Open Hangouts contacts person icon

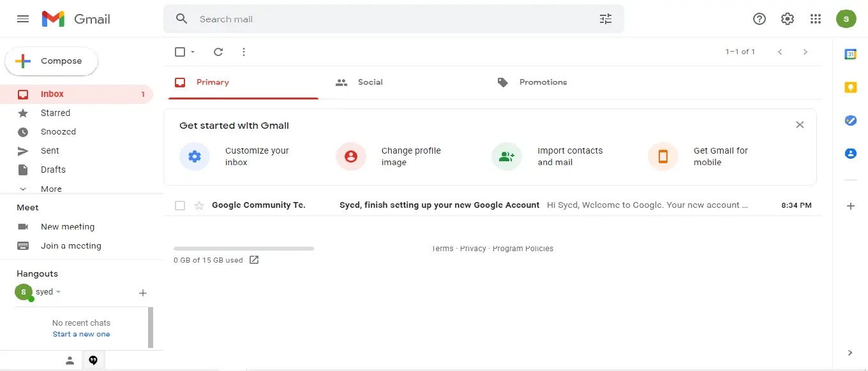point(70,360)
